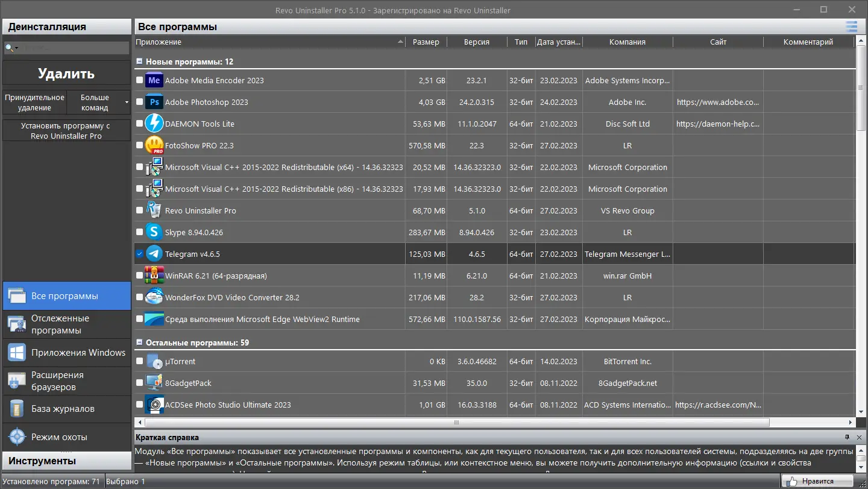Click the pin icon of Краткая справка

tap(847, 437)
